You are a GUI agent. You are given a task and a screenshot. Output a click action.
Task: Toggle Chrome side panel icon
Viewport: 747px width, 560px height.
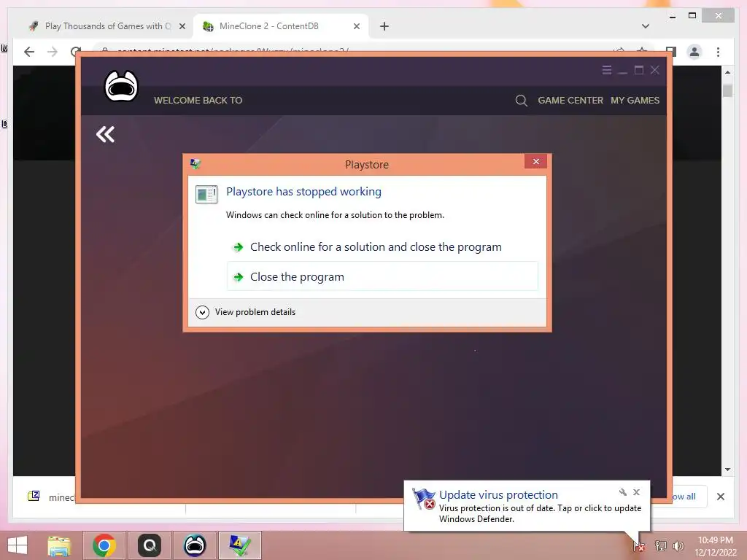coord(671,52)
